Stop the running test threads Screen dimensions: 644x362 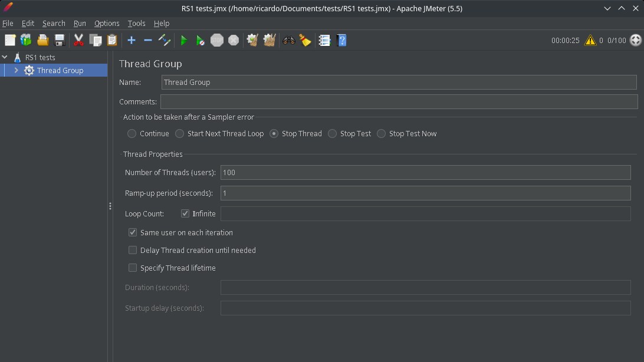point(217,40)
